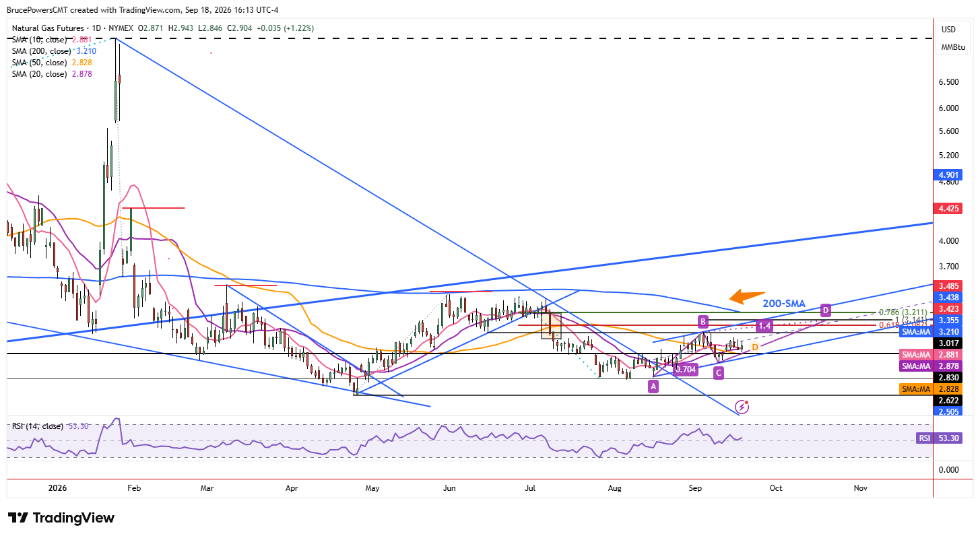Select the orange D projection marker
The width and height of the screenshot is (980, 538).
click(x=755, y=347)
